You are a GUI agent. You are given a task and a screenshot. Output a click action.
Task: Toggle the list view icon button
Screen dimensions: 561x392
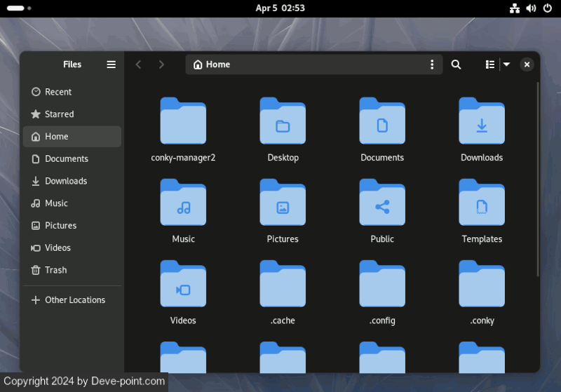490,65
